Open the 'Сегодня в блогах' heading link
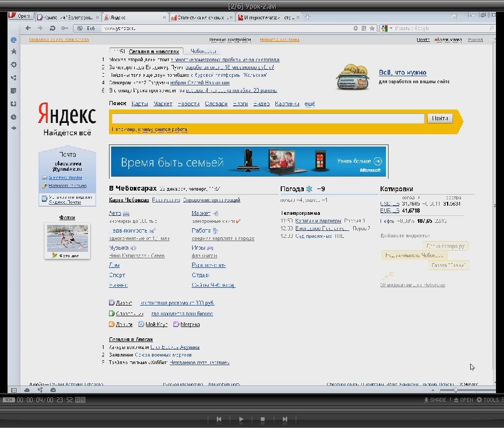Image resolution: width=504 pixels, height=428 pixels. coord(131,339)
